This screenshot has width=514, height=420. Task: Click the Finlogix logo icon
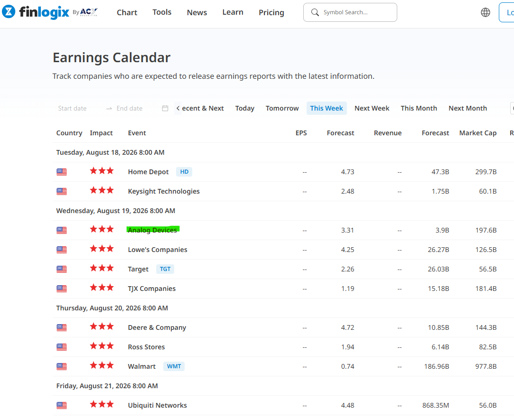[9, 12]
